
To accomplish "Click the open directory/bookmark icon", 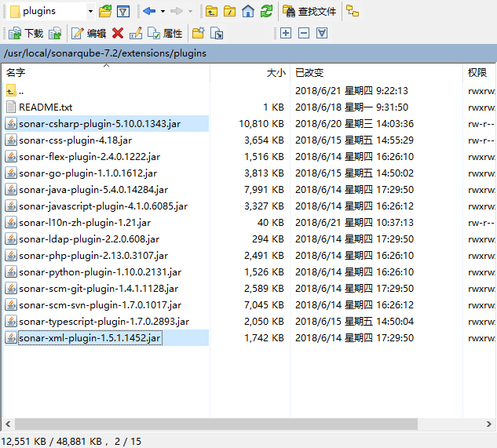I will point(105,12).
